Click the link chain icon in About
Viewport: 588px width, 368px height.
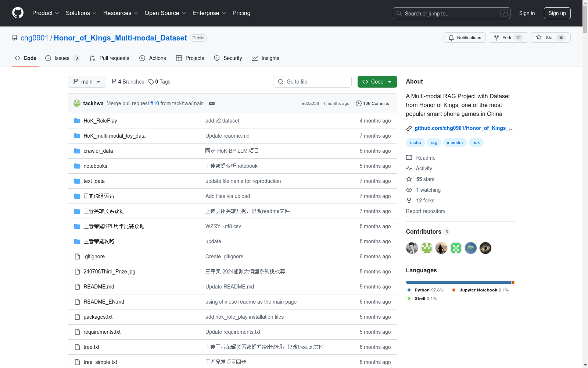pos(409,128)
